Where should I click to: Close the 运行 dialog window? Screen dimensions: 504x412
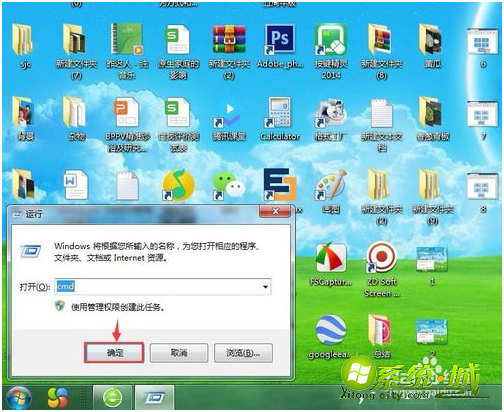click(x=275, y=211)
